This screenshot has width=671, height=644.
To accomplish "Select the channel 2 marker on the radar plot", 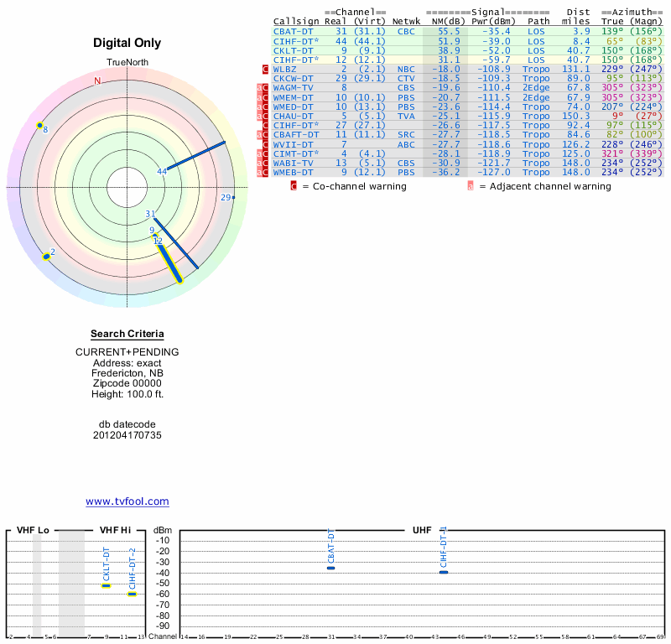I will pyautogui.click(x=46, y=256).
